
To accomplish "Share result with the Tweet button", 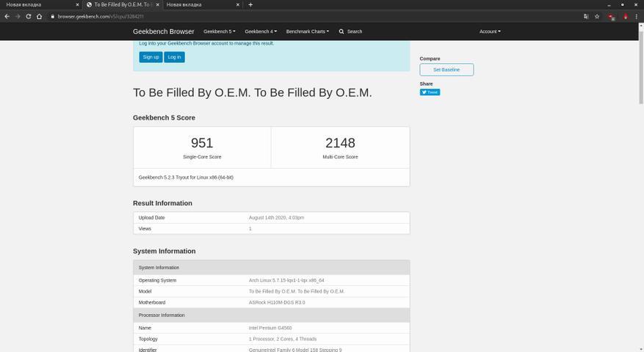I will (x=430, y=92).
